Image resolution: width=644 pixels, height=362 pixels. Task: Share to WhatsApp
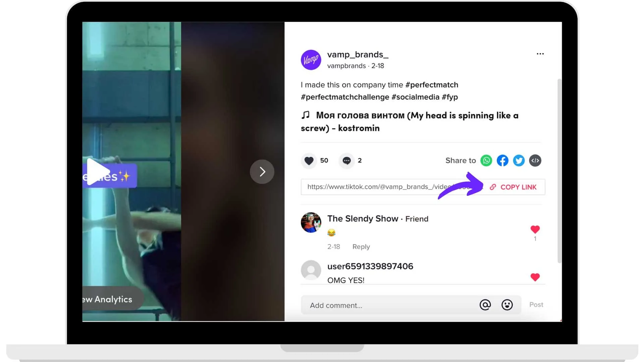point(486,161)
